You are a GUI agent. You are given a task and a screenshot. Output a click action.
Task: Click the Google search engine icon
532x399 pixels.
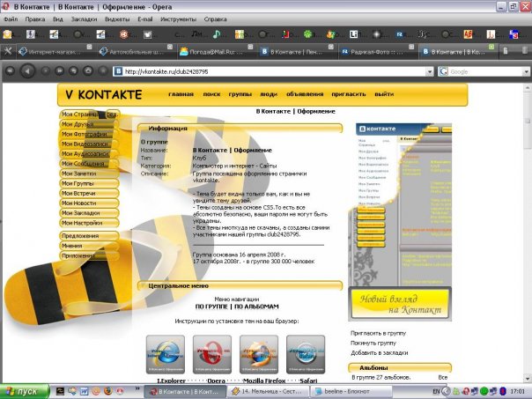tap(443, 71)
